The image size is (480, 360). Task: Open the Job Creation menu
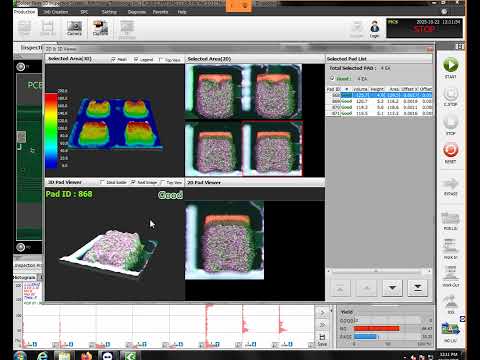[55, 12]
